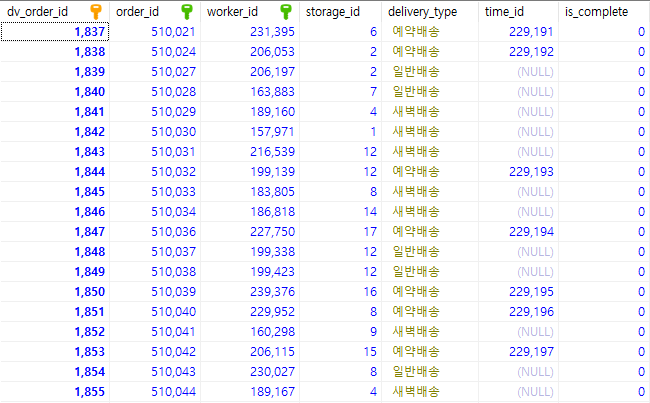Image resolution: width=650 pixels, height=403 pixels.
Task: Click the green key icon in worker_id header
Action: [286, 12]
